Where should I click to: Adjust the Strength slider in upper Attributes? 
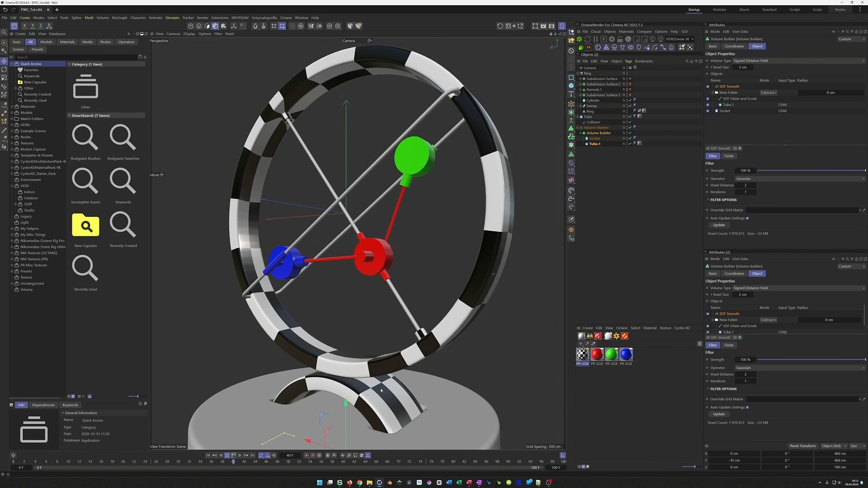coord(811,171)
